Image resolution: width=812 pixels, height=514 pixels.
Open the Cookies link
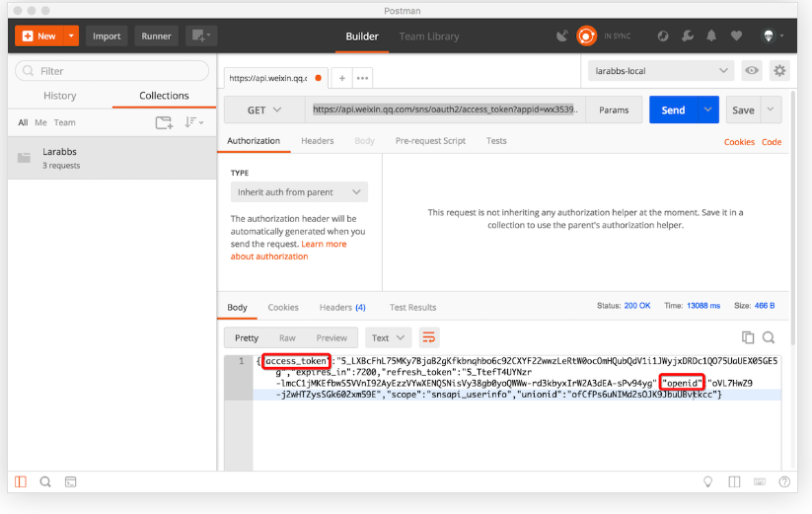coord(739,142)
